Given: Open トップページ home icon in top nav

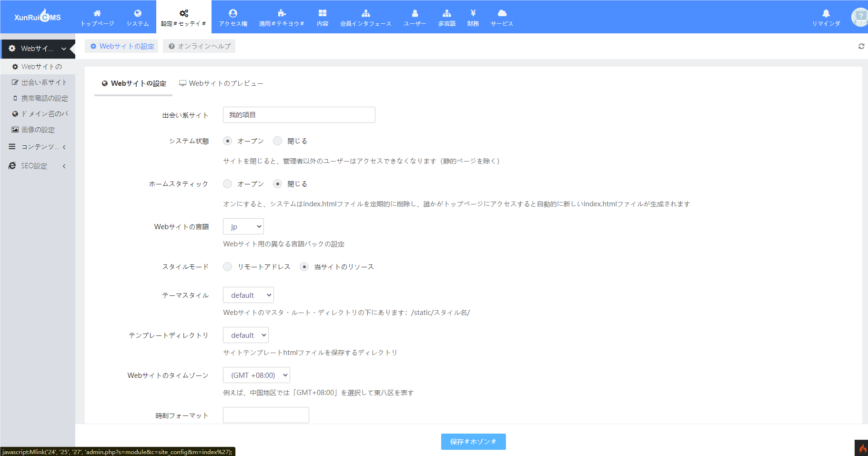Looking at the screenshot, I should [x=97, y=13].
